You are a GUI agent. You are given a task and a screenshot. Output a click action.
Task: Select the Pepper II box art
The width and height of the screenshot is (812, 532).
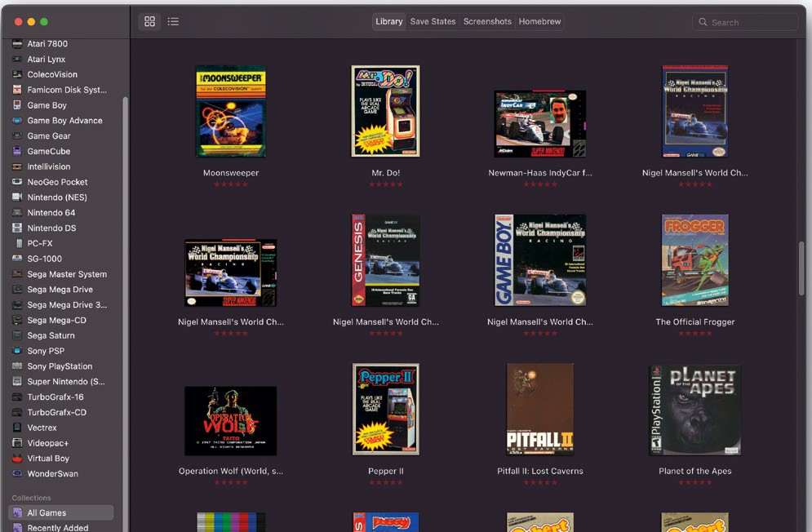(386, 410)
